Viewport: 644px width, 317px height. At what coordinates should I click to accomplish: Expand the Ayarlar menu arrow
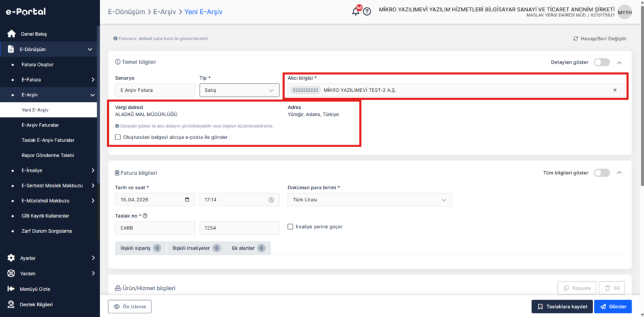pyautogui.click(x=93, y=258)
